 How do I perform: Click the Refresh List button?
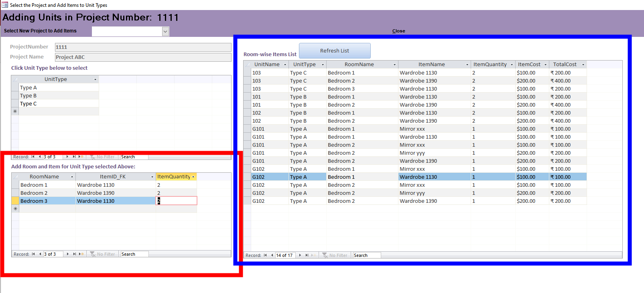pyautogui.click(x=335, y=51)
